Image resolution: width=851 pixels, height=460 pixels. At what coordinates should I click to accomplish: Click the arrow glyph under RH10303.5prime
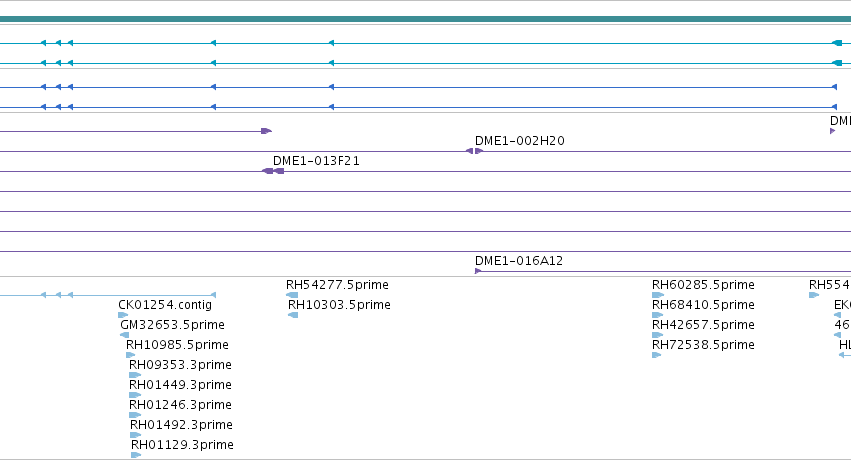pos(293,315)
